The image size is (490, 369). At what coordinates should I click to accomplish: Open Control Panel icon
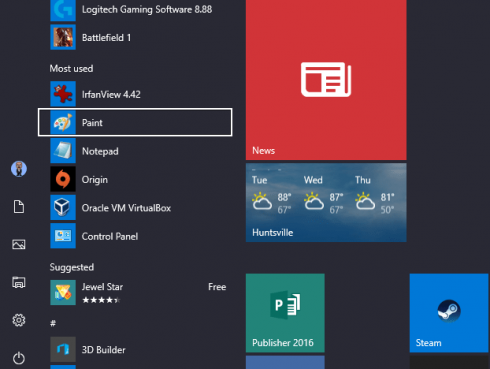63,236
